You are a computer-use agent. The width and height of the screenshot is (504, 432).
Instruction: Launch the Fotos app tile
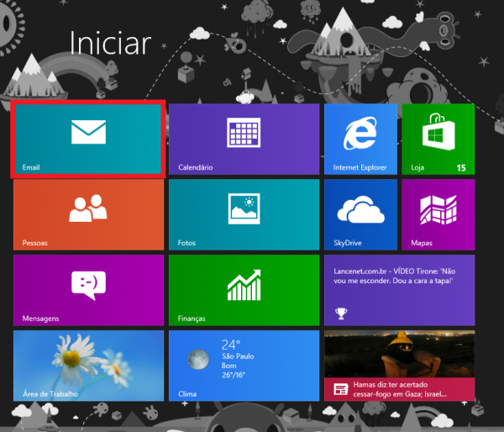coord(244,214)
